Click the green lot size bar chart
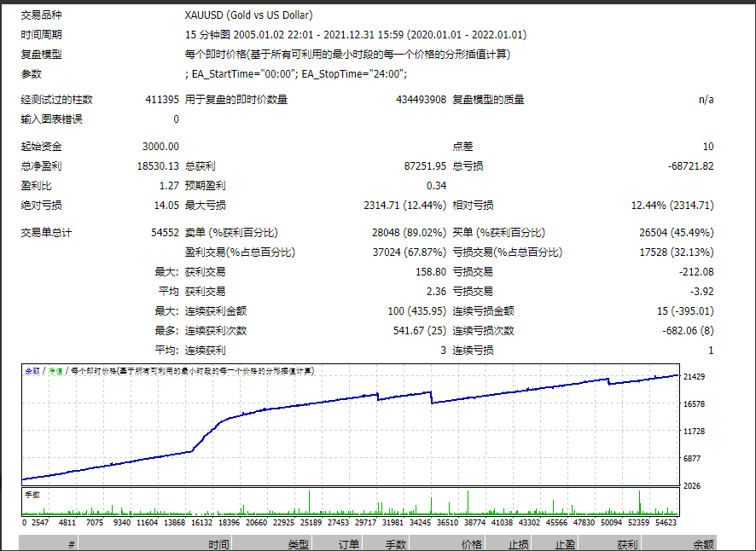Screen dimensions: 756x551 pos(351,502)
